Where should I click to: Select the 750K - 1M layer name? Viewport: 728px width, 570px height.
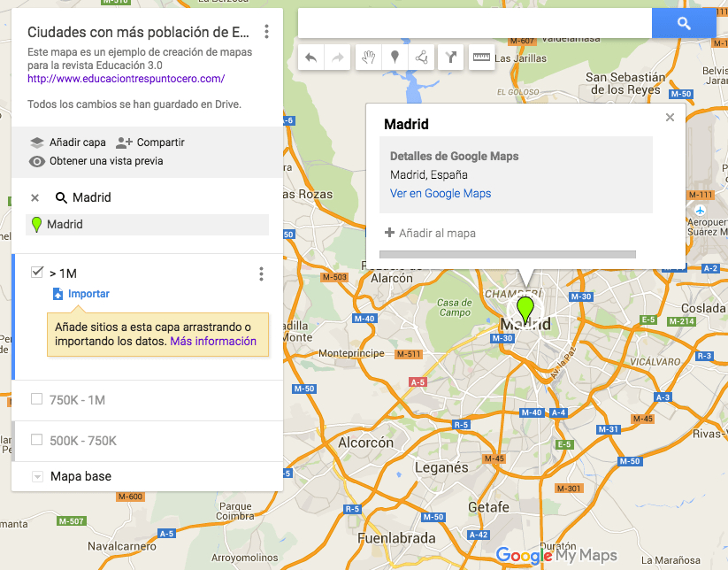coord(78,400)
